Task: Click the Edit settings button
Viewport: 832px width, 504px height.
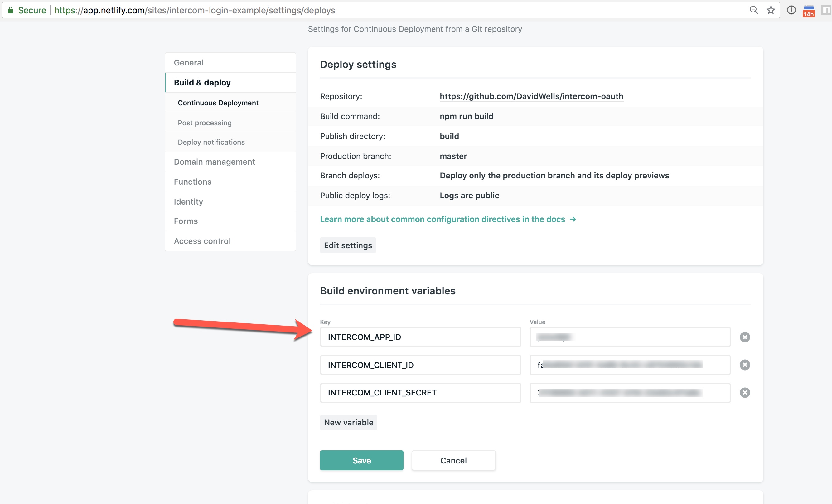Action: point(348,245)
